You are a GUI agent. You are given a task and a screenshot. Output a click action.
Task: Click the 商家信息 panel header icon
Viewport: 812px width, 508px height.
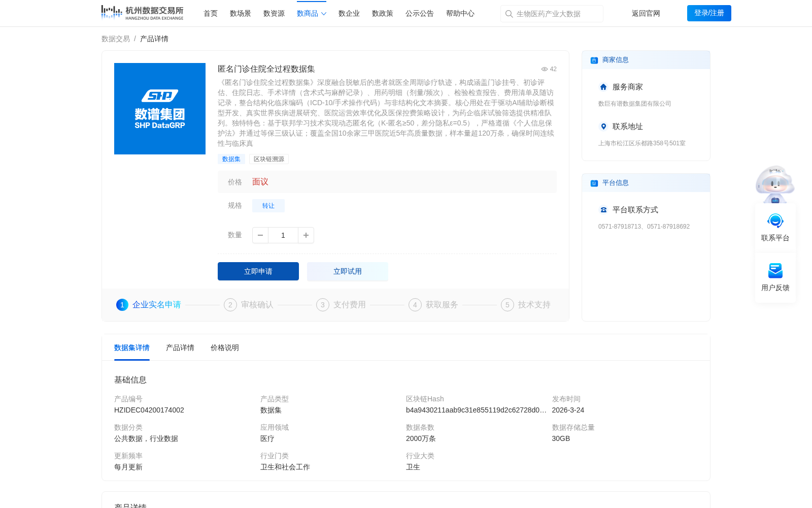(x=594, y=60)
